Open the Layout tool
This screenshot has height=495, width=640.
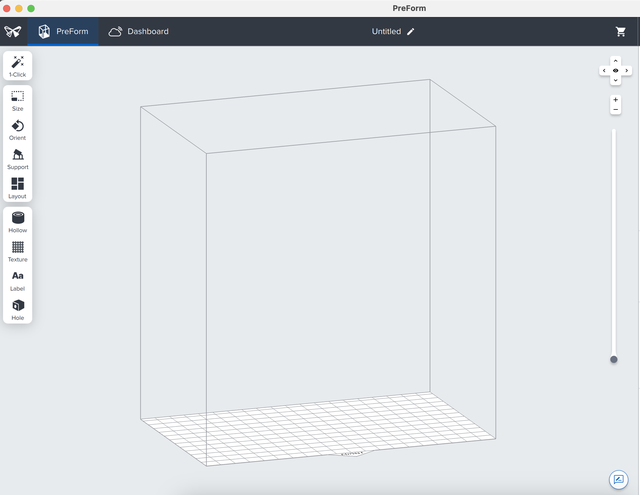17,187
